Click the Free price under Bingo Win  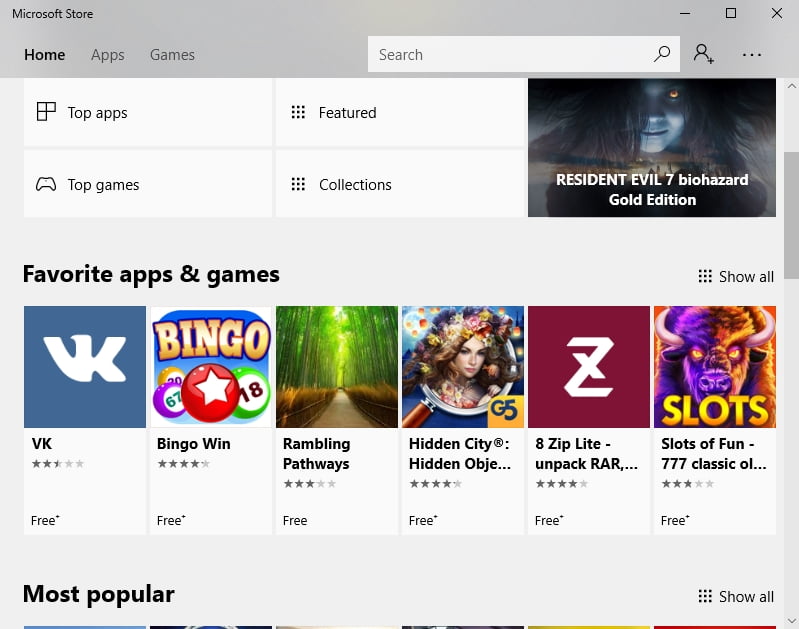[x=171, y=520]
